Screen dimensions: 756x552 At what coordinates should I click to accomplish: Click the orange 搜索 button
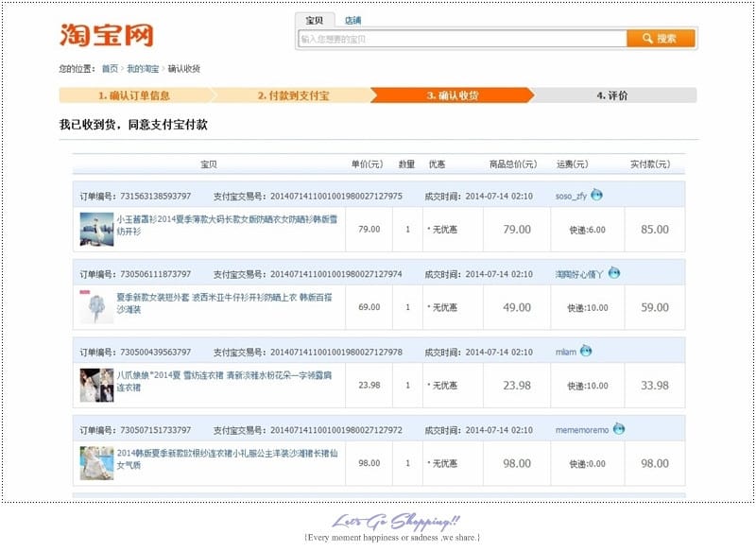tap(661, 39)
